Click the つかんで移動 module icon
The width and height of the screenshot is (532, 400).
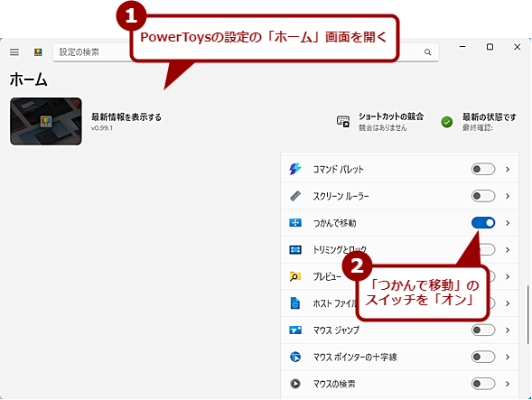[x=295, y=222]
